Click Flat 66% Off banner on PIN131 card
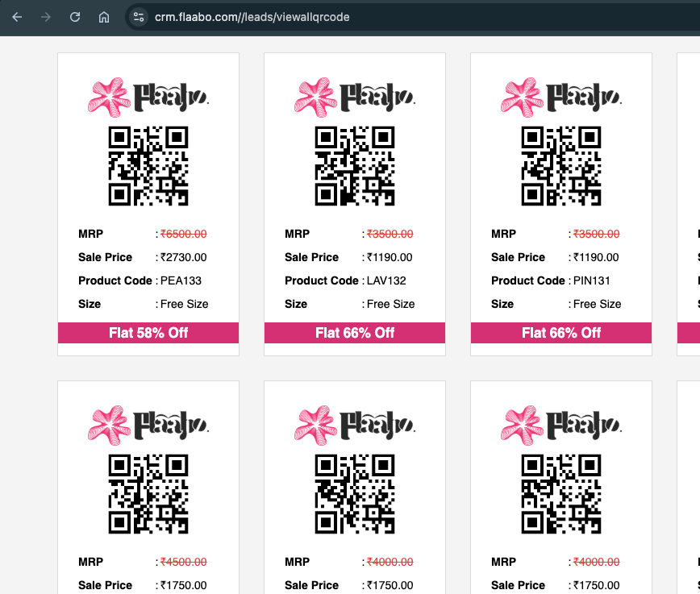Viewport: 700px width, 594px height. point(561,333)
